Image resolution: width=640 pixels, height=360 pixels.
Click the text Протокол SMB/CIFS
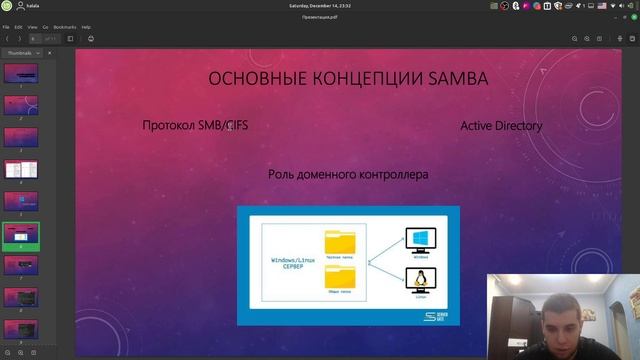195,125
